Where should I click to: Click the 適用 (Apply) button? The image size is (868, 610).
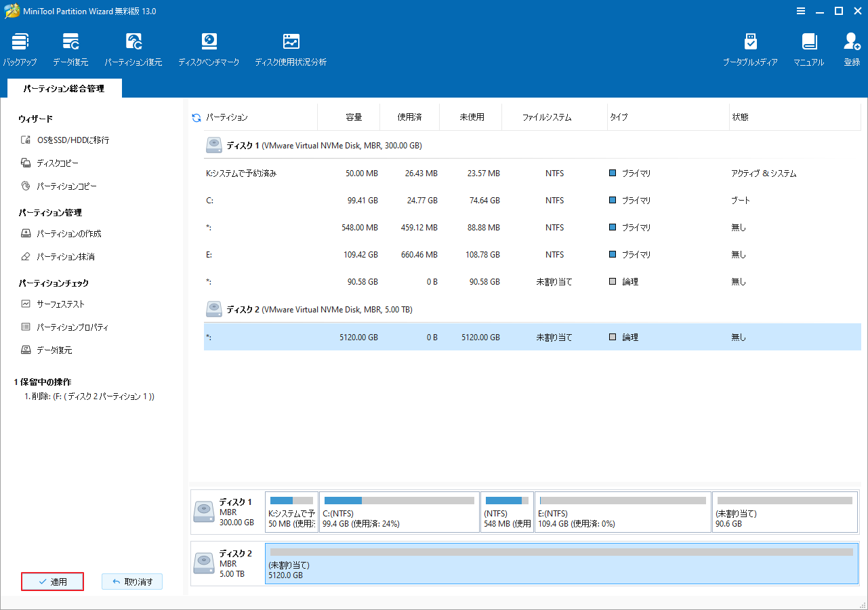[x=52, y=581]
